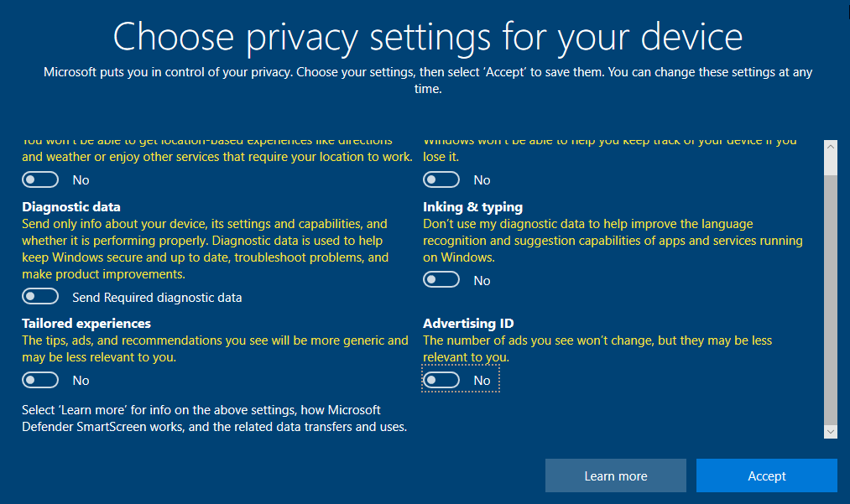Click the 'The number of ads you see' description

pyautogui.click(x=597, y=349)
